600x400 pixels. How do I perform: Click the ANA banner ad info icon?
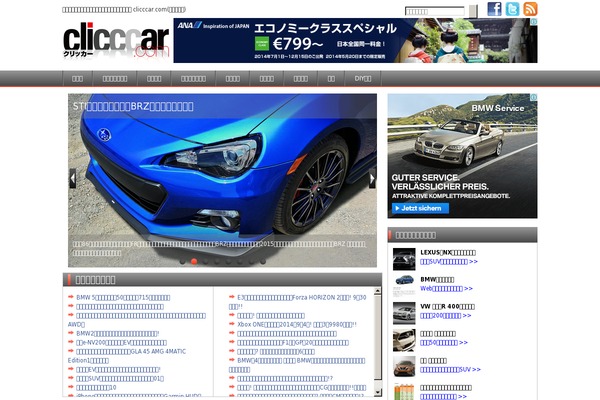pyautogui.click(x=534, y=21)
